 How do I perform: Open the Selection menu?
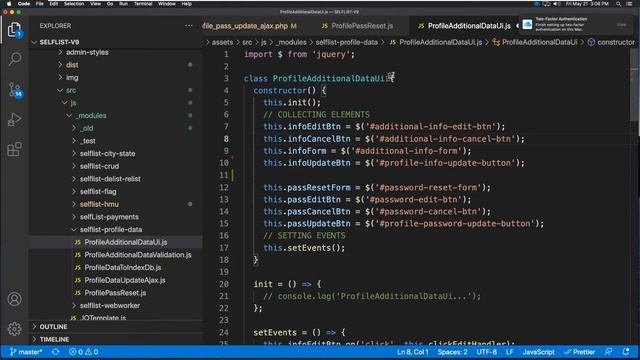coord(74,4)
